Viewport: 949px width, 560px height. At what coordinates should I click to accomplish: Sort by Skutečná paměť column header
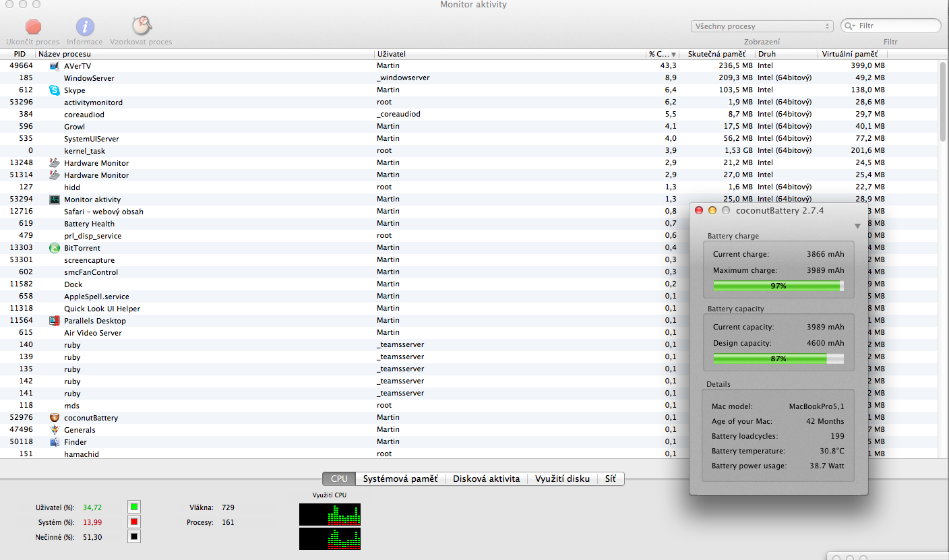(x=716, y=54)
